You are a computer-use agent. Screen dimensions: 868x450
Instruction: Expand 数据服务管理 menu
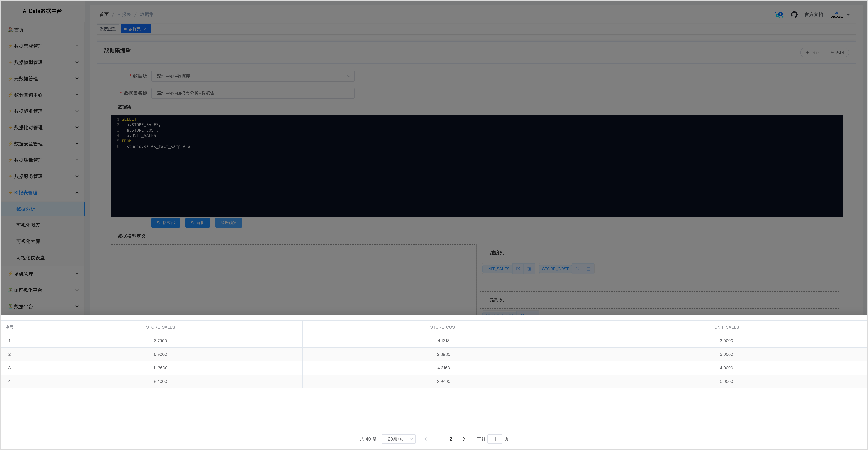click(42, 176)
